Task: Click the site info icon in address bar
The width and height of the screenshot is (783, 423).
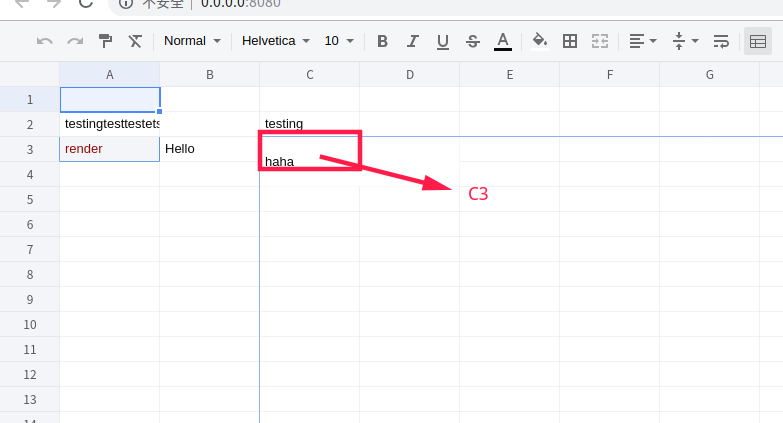Action: pyautogui.click(x=126, y=3)
